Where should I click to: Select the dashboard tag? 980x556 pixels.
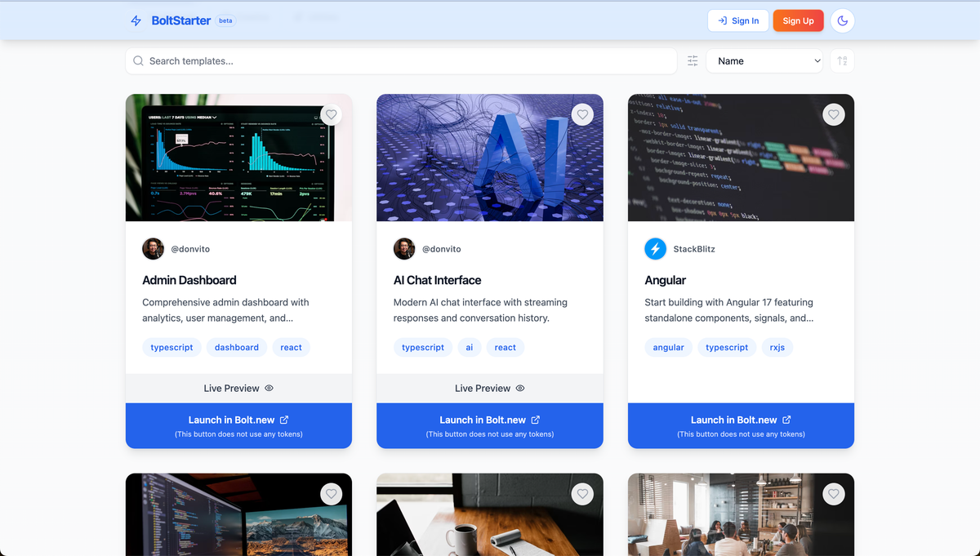pos(237,347)
